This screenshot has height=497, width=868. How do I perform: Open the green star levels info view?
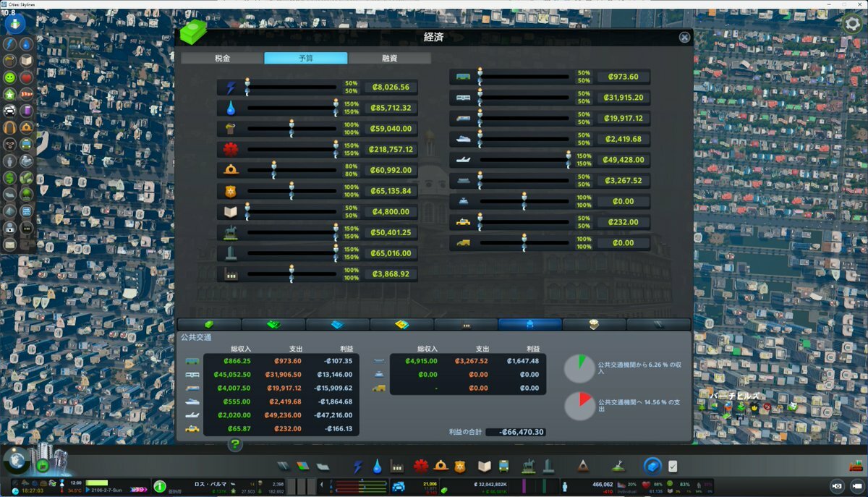[x=10, y=94]
